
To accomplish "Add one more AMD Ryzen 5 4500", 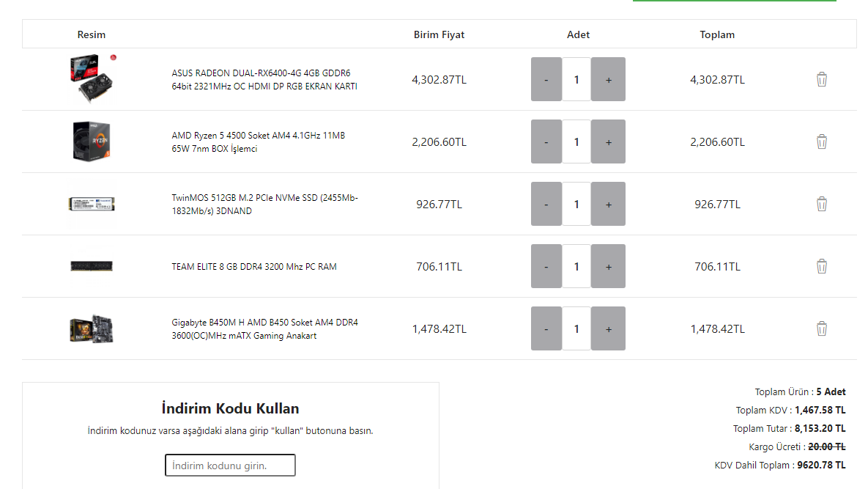I will (608, 141).
